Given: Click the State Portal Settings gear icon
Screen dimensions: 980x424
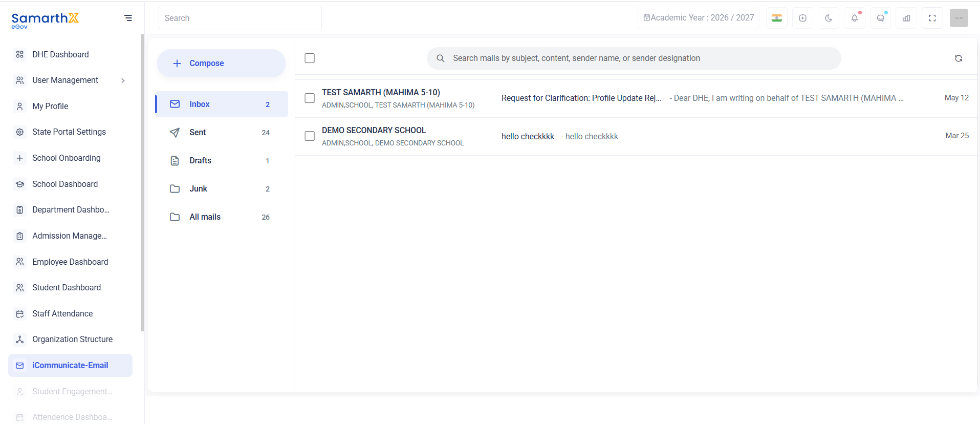Looking at the screenshot, I should coord(20,132).
